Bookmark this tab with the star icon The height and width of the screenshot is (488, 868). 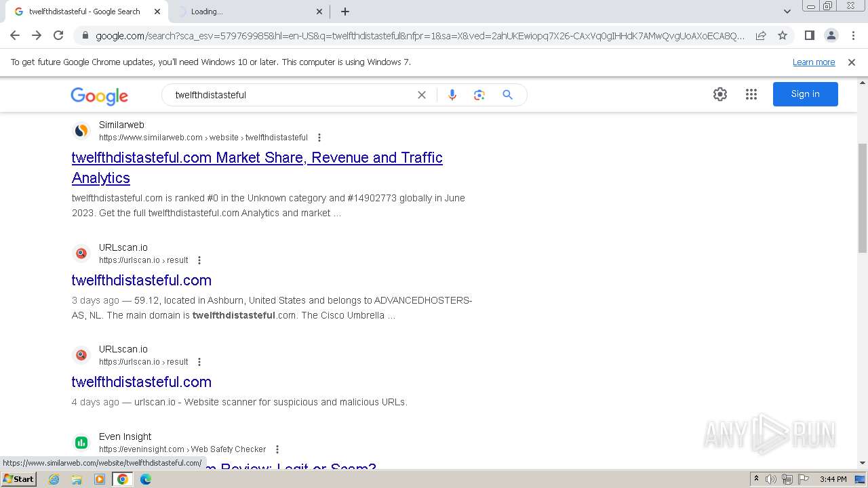click(x=783, y=35)
